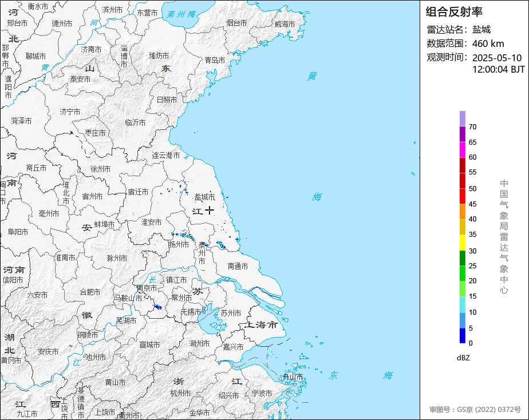Click the magenta swatch between 60 and 65
529x420 pixels.
coord(463,150)
